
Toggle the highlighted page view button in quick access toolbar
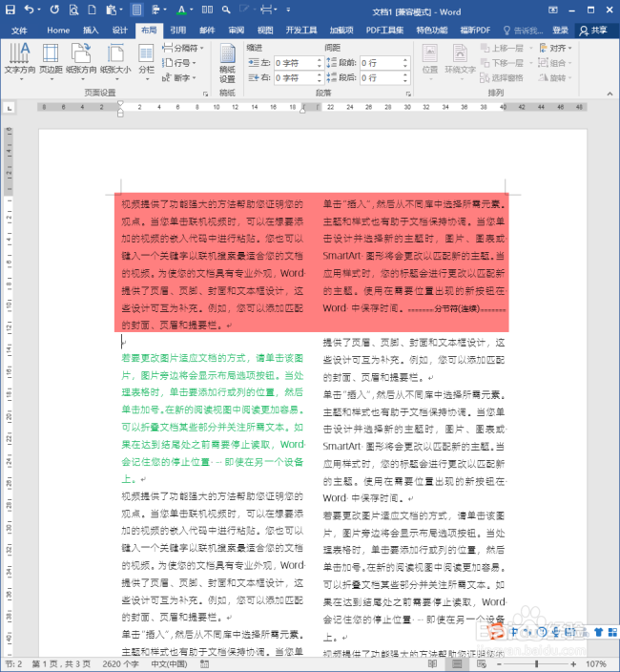click(x=136, y=10)
